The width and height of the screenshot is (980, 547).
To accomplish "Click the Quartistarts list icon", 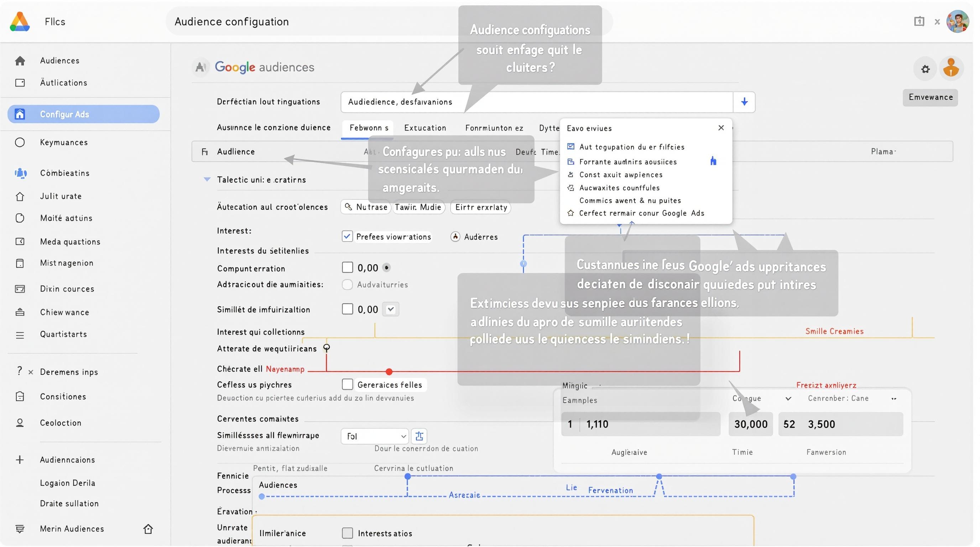I will (x=20, y=335).
